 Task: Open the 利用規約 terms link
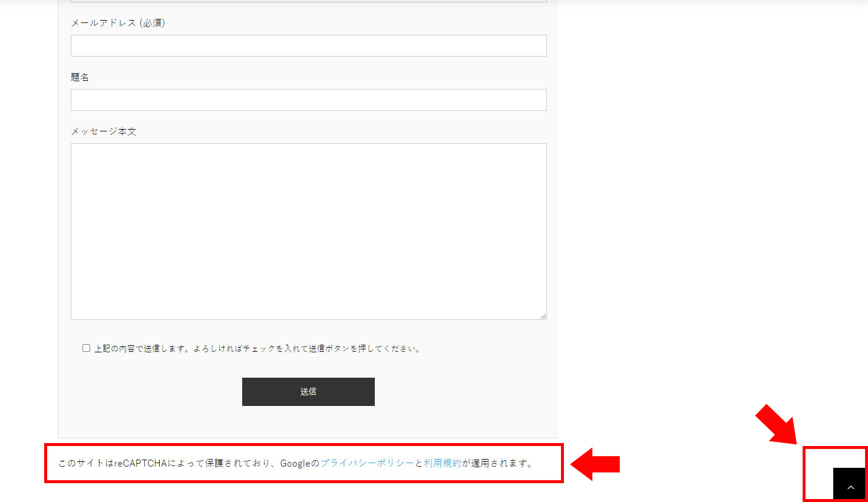442,463
